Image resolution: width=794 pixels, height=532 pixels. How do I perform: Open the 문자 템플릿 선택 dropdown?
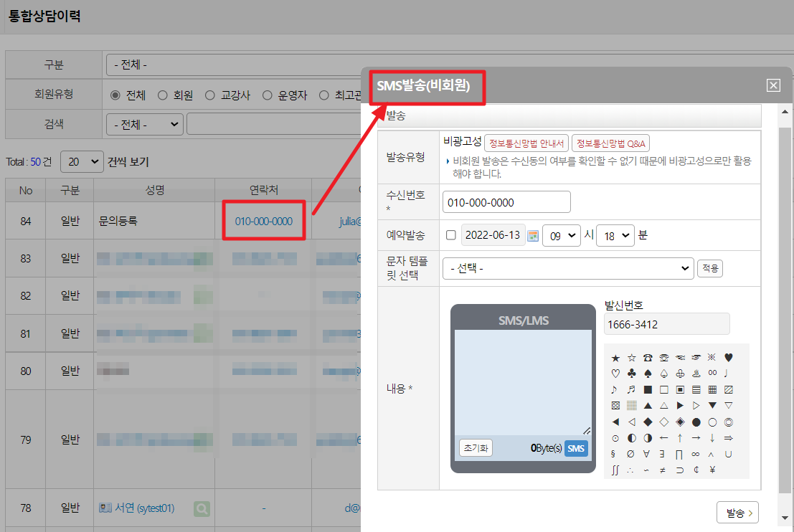pyautogui.click(x=567, y=268)
